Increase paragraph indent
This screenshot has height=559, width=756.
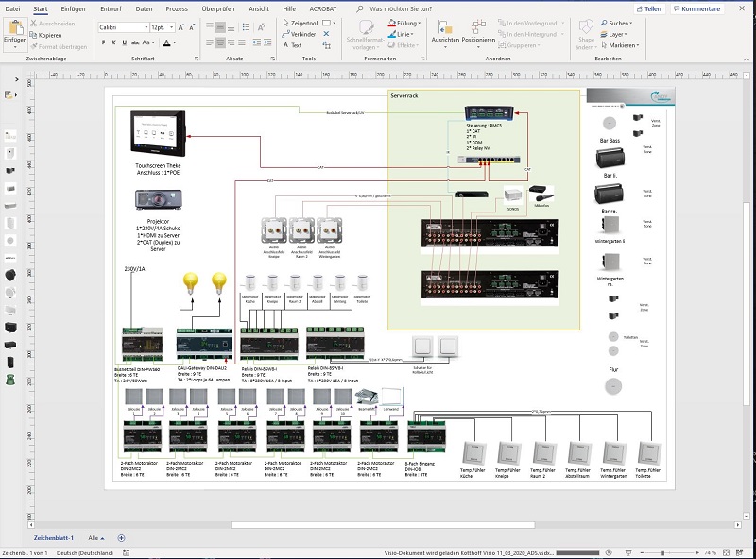pyautogui.click(x=267, y=42)
